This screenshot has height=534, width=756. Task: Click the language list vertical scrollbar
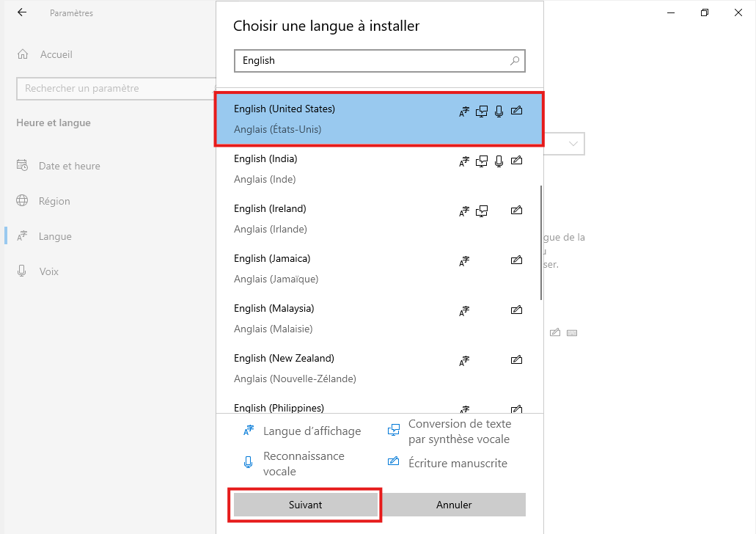pyautogui.click(x=541, y=242)
